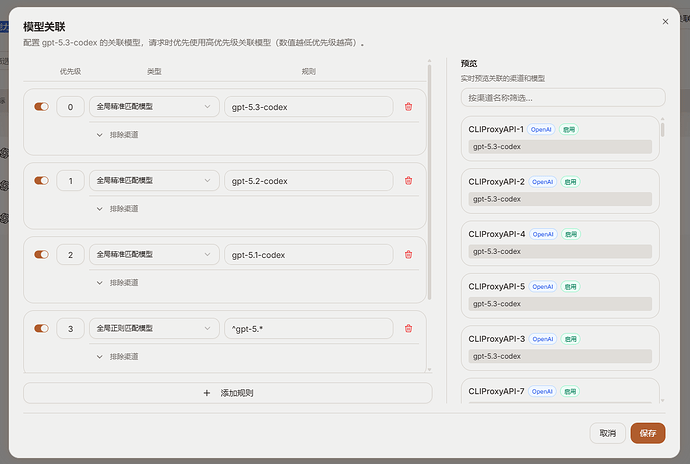
Task: Edit priority field showing 1
Action: (x=70, y=180)
